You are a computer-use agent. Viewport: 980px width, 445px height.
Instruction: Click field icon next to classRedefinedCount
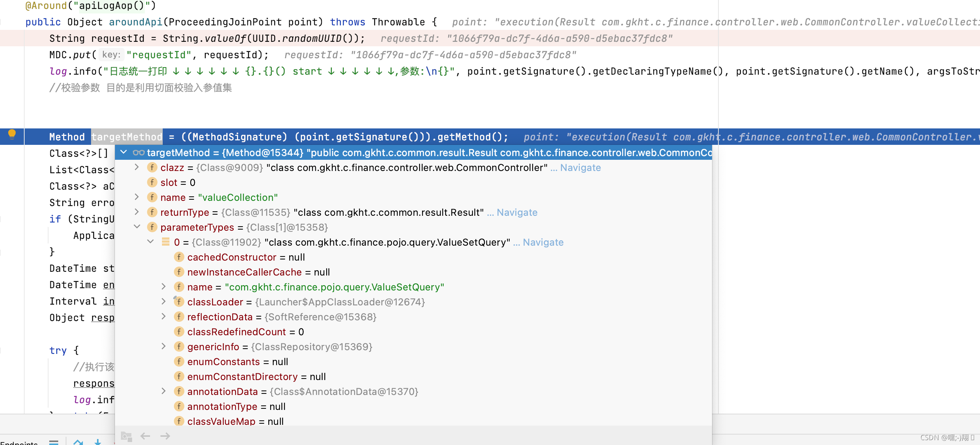179,332
